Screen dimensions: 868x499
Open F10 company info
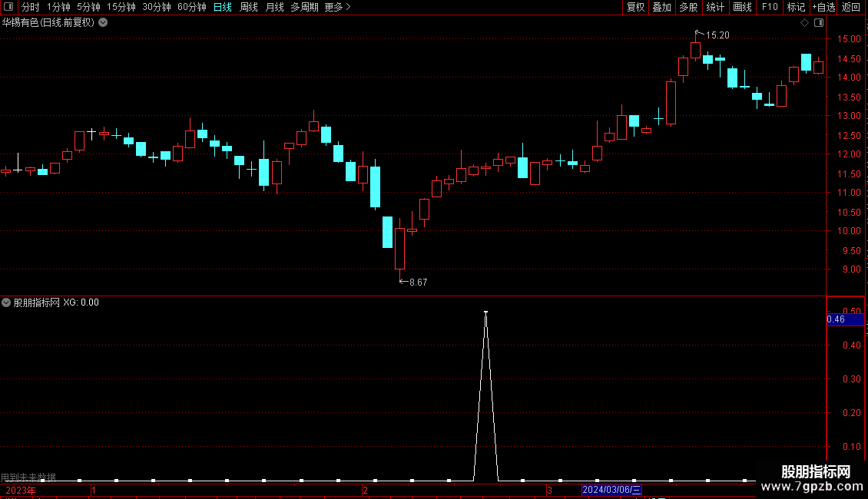pos(770,7)
